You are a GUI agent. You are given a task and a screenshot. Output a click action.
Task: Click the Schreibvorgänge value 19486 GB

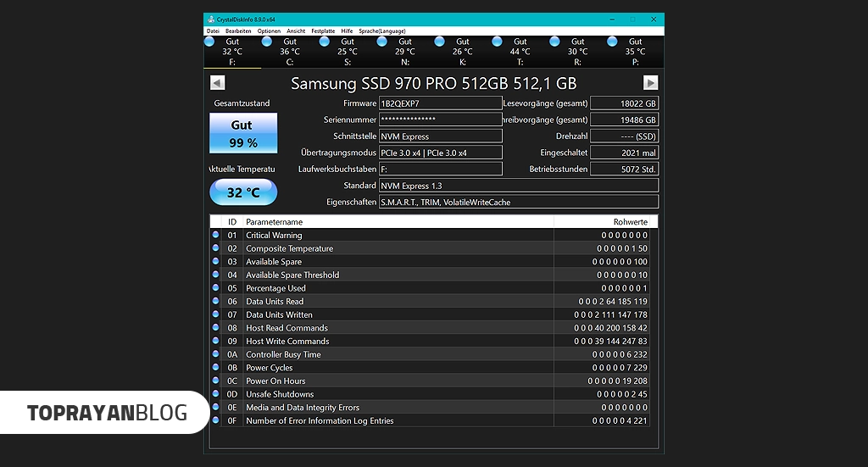(625, 120)
